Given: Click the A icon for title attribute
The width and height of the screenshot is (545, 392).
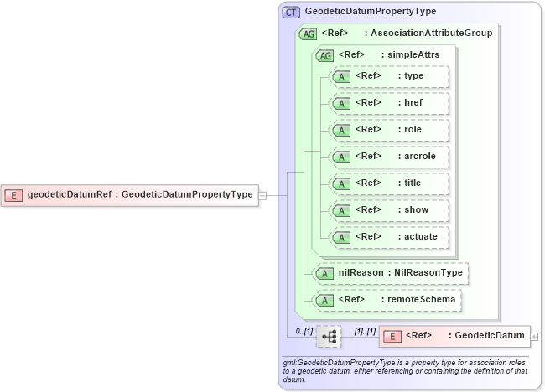Looking at the screenshot, I should point(341,183).
